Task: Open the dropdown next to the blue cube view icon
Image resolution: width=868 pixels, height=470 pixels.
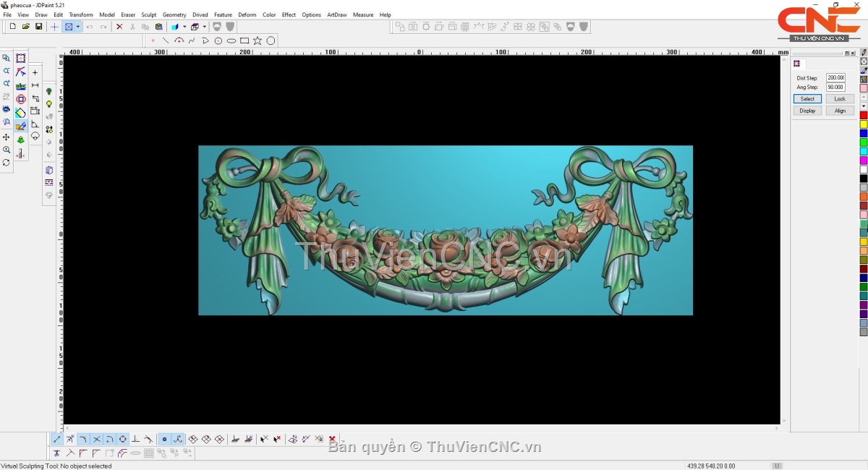Action: point(184,27)
